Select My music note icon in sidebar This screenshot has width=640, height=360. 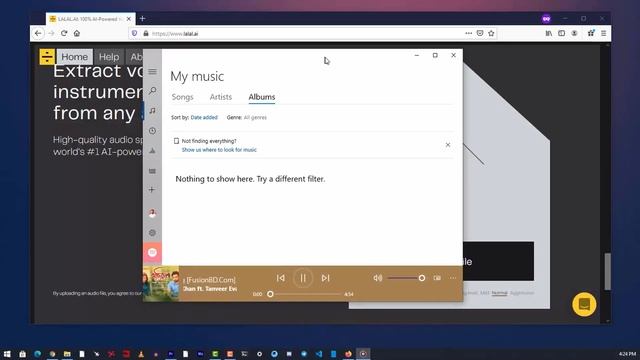coord(152,111)
